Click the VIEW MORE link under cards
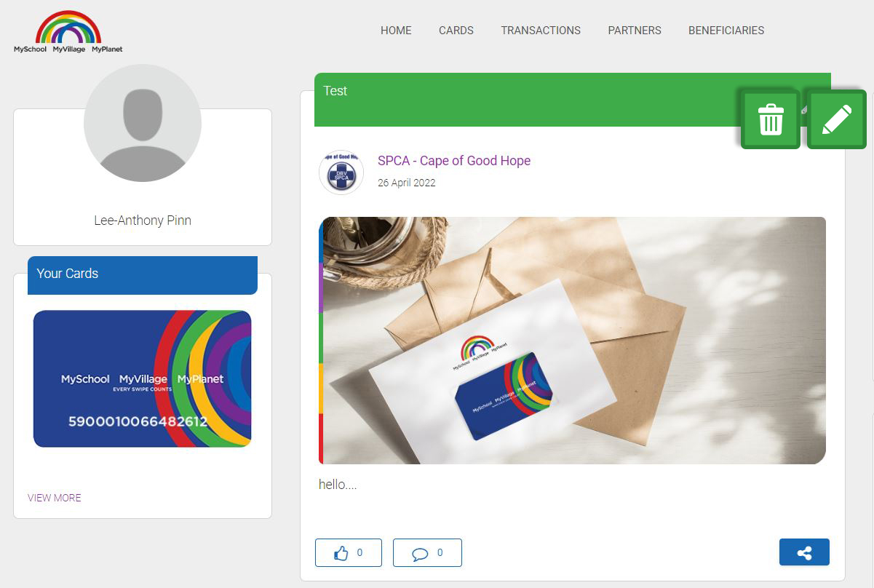Viewport: 874px width, 588px height. pyautogui.click(x=55, y=498)
